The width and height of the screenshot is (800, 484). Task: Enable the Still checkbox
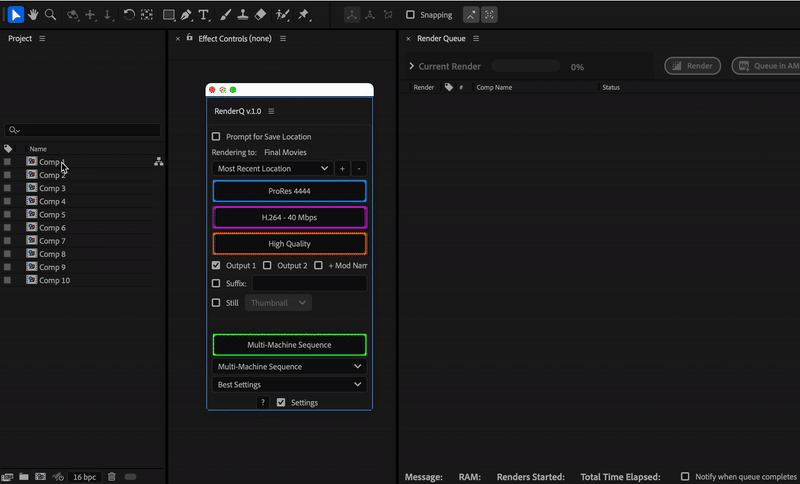click(216, 302)
